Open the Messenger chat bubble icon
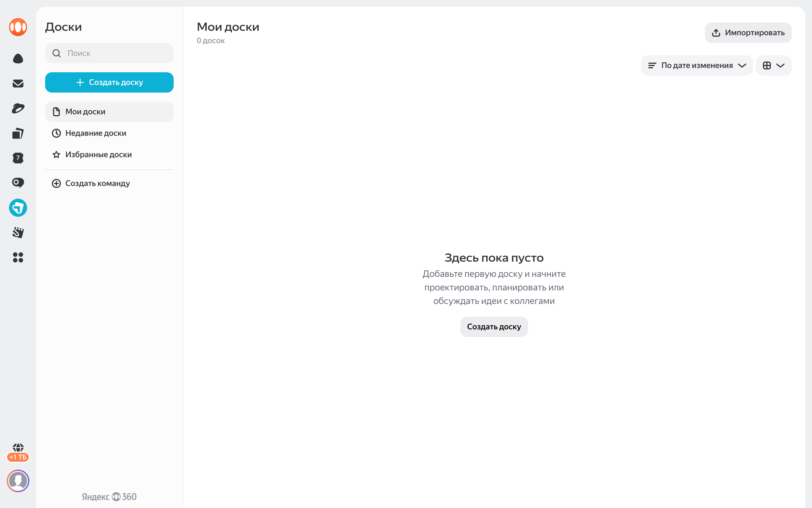This screenshot has height=508, width=812. [x=18, y=183]
